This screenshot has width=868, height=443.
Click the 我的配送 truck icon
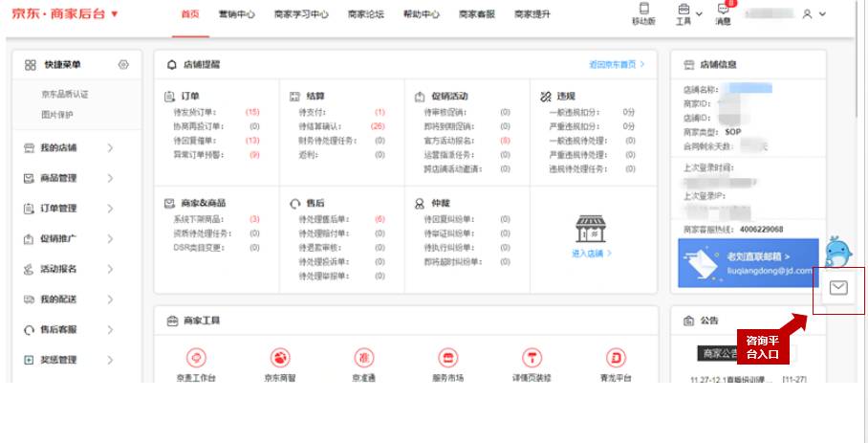coord(29,299)
